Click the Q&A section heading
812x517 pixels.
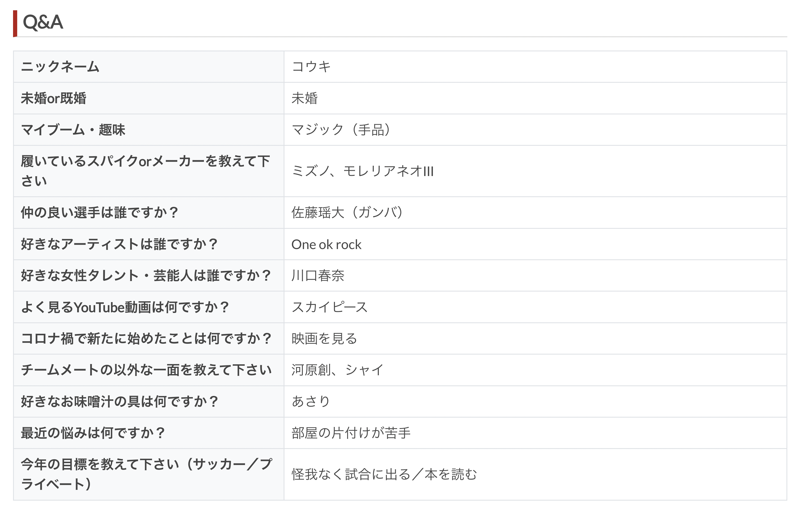tap(43, 22)
